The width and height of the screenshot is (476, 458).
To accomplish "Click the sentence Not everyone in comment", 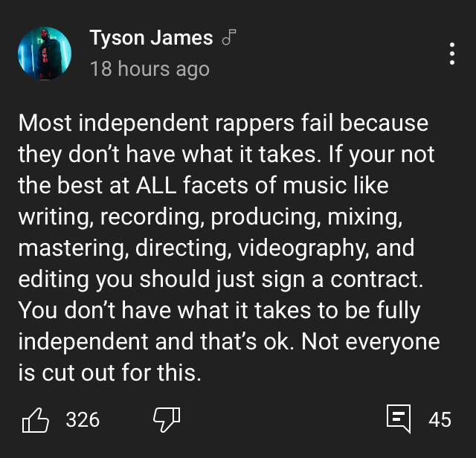I will coord(370,342).
